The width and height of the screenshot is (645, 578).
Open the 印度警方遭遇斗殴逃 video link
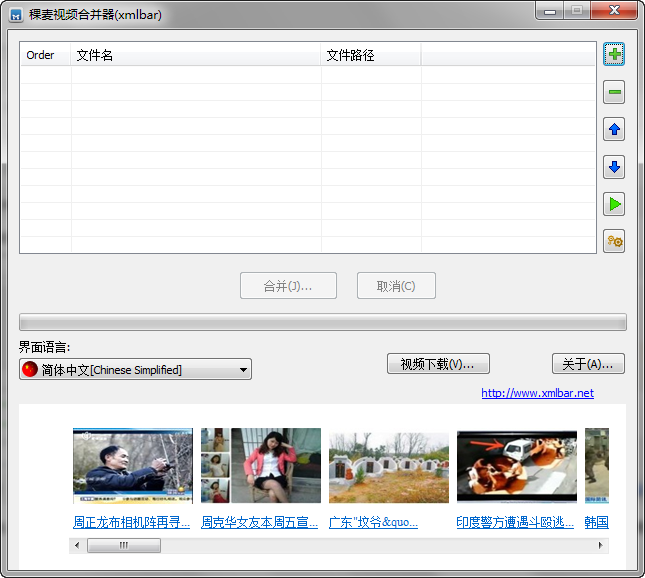[x=516, y=522]
